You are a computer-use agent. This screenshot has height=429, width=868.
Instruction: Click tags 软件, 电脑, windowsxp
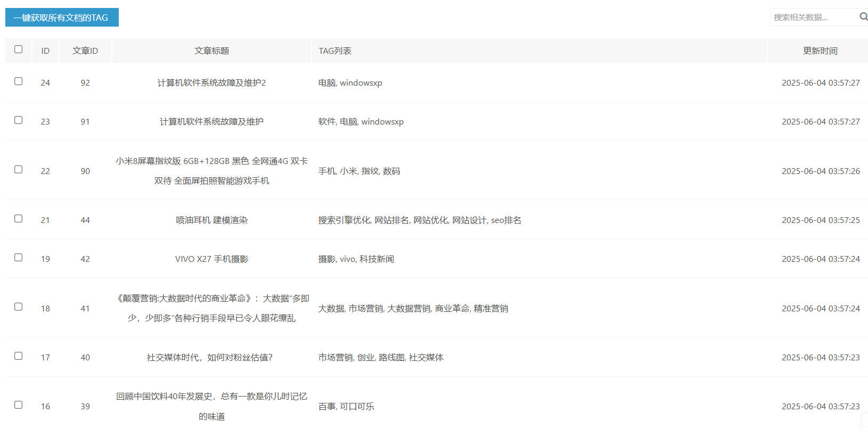click(361, 121)
